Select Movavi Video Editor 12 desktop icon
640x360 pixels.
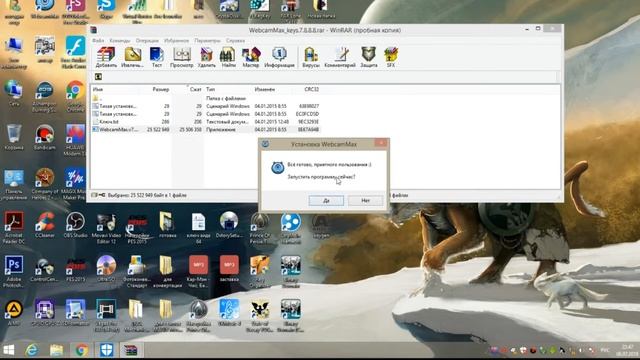pos(106,227)
